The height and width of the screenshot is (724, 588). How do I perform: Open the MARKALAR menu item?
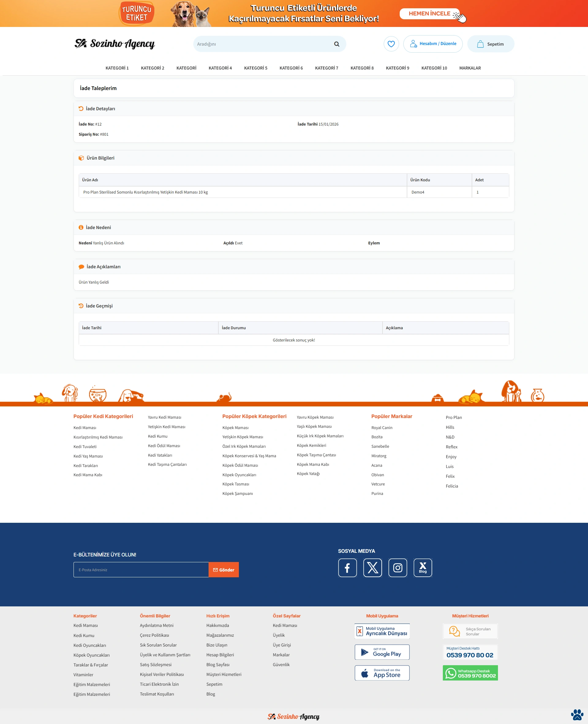pos(469,68)
